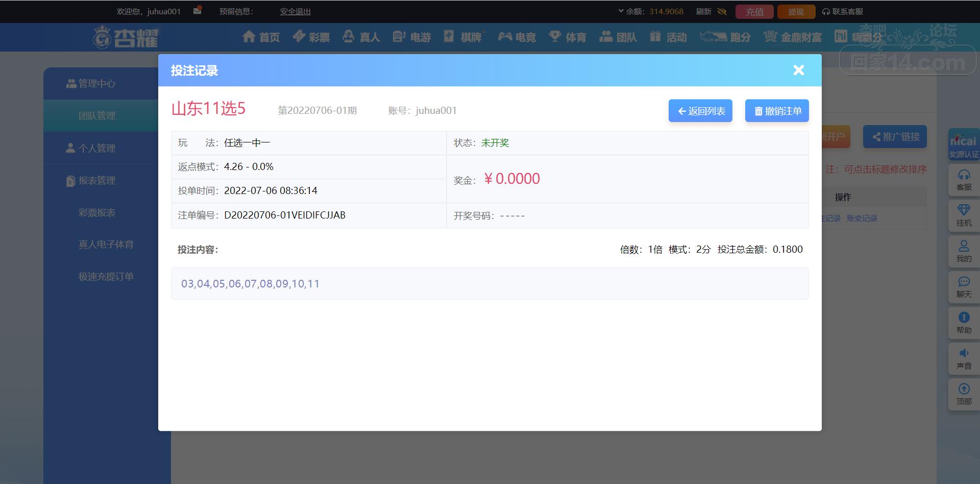Click 顶部 scroll-to-top icon
The height and width of the screenshot is (484, 980).
point(964,394)
